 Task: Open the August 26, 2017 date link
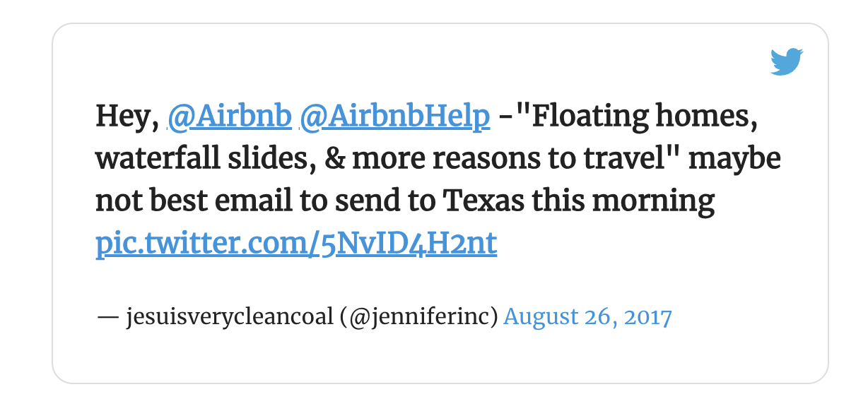click(x=587, y=317)
